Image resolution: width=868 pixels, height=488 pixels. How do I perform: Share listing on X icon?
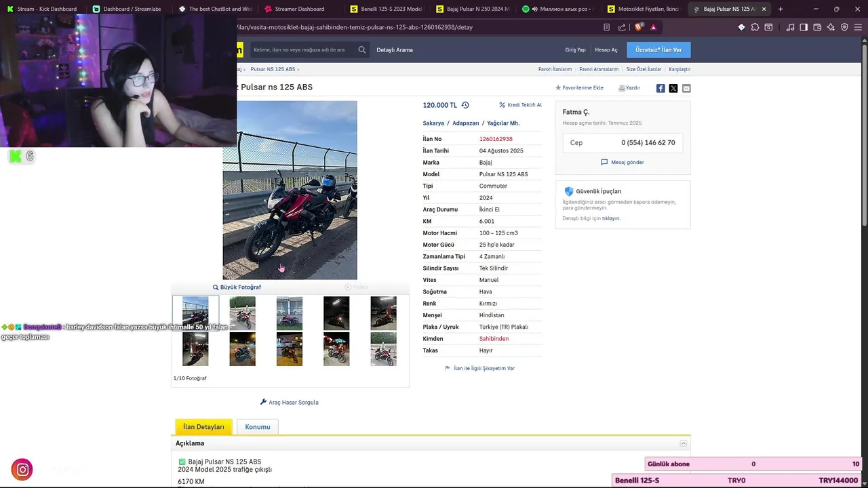point(673,88)
